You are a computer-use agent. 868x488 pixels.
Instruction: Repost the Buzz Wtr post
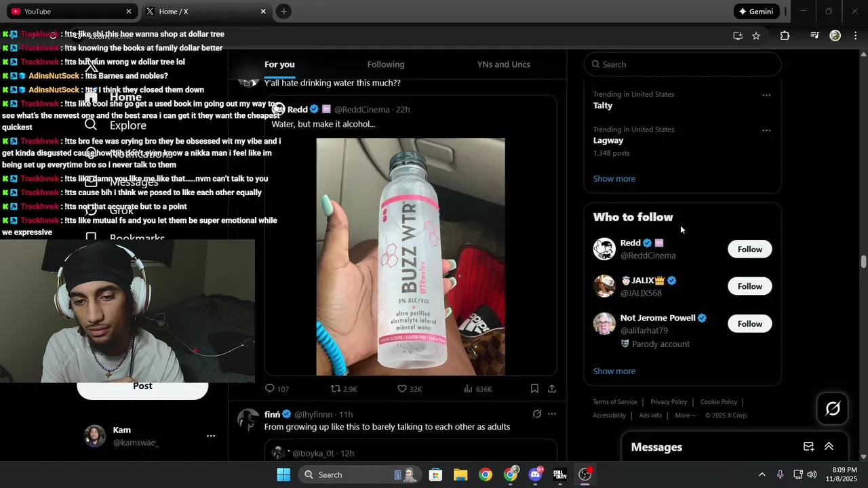click(343, 389)
